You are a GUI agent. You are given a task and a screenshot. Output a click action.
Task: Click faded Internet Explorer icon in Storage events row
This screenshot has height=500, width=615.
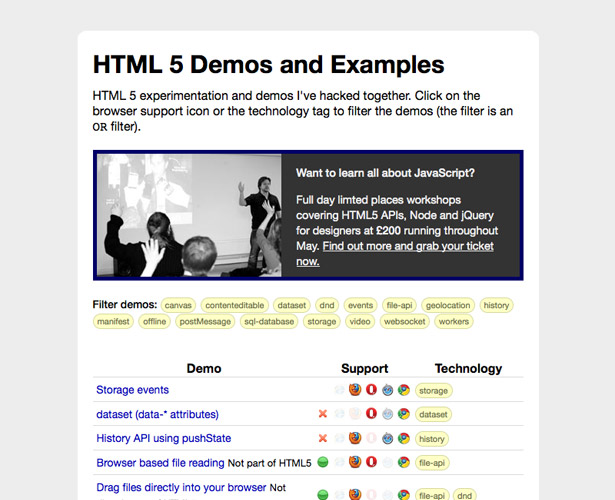(339, 390)
